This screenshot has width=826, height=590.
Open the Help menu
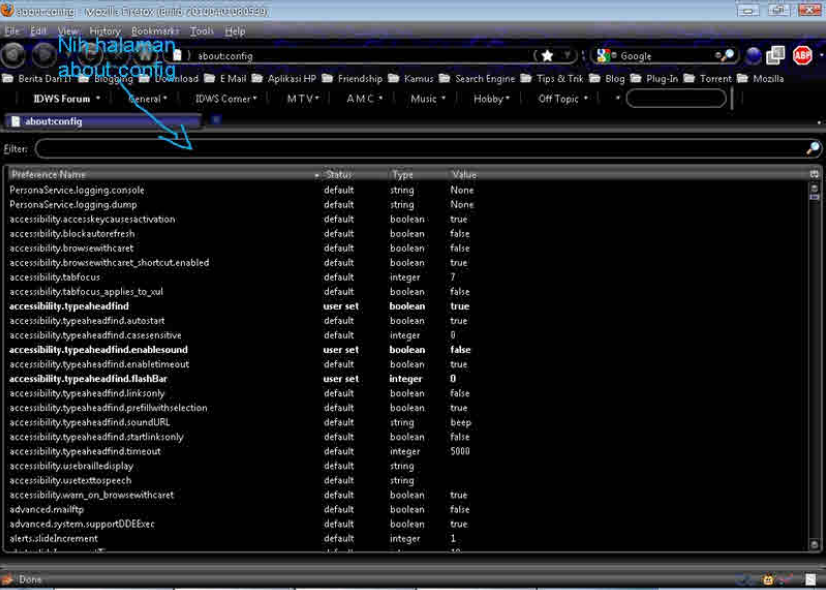click(235, 31)
